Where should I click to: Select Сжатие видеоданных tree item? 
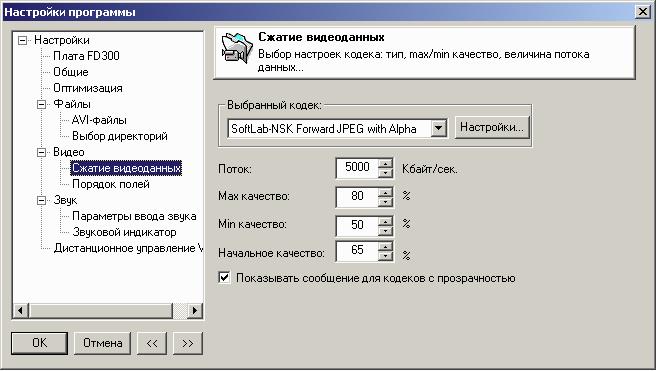(x=126, y=168)
